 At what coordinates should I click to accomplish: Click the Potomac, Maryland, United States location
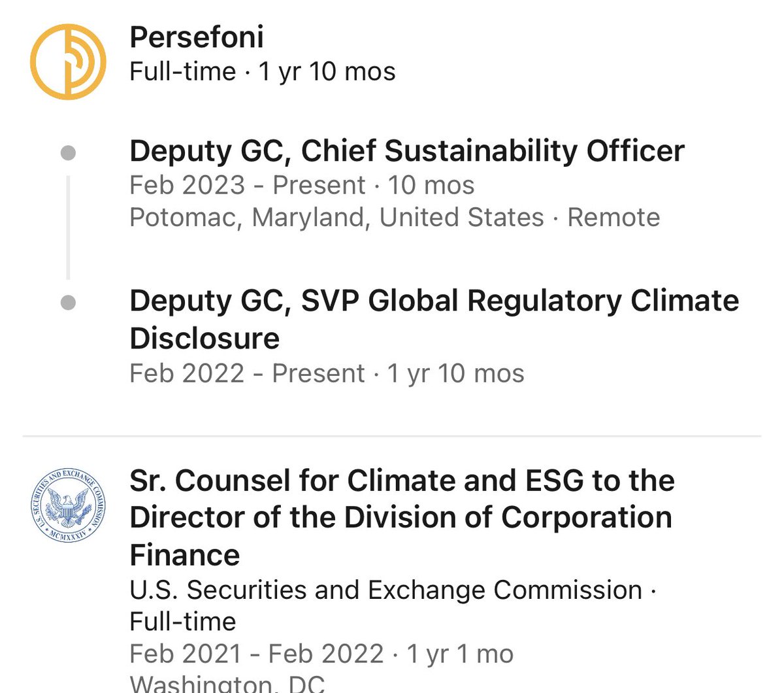pyautogui.click(x=336, y=217)
